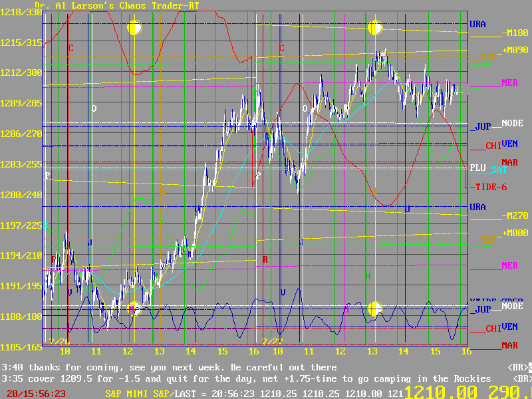532x399 pixels.
Task: Click the S&P MINI symbol label
Action: point(131,394)
